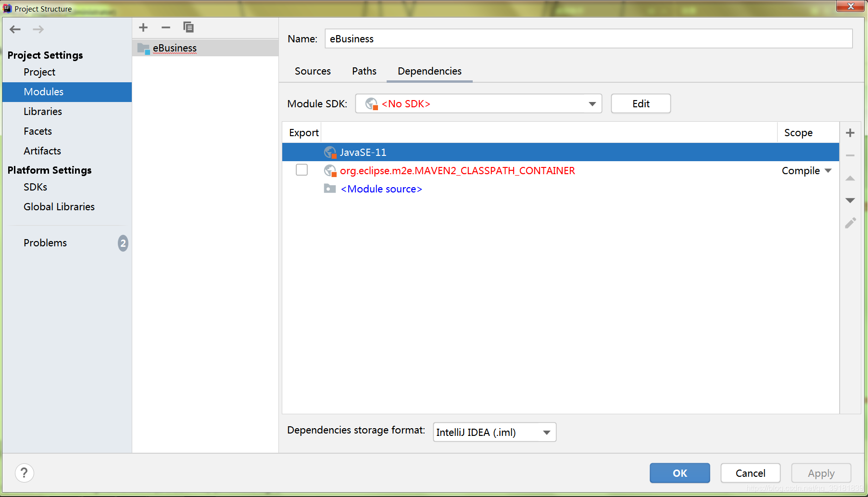Open the Artifacts section
The width and height of the screenshot is (868, 497).
42,151
